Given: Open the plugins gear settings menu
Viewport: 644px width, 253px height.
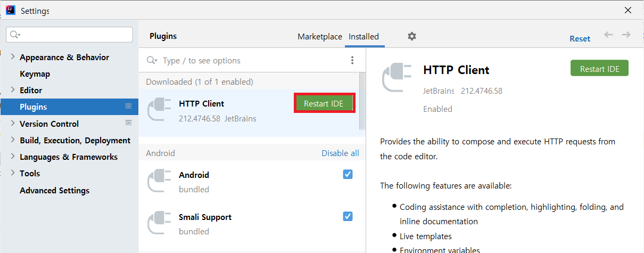Looking at the screenshot, I should [x=411, y=36].
